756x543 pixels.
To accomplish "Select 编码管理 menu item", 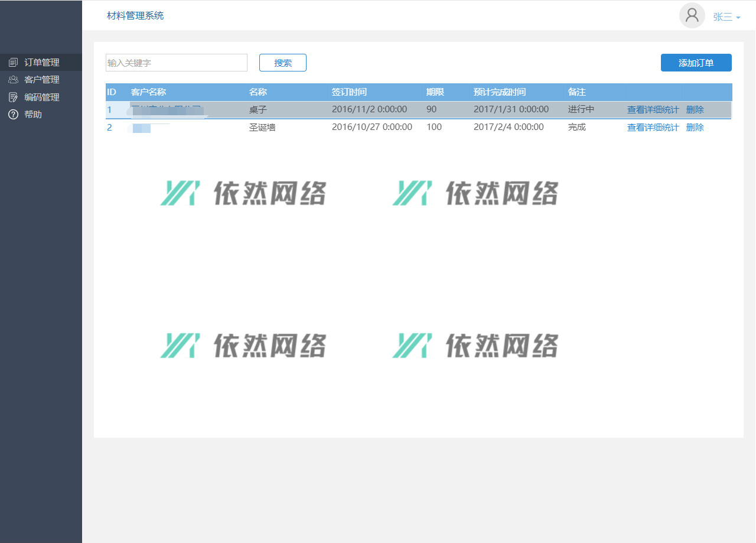I will (41, 97).
